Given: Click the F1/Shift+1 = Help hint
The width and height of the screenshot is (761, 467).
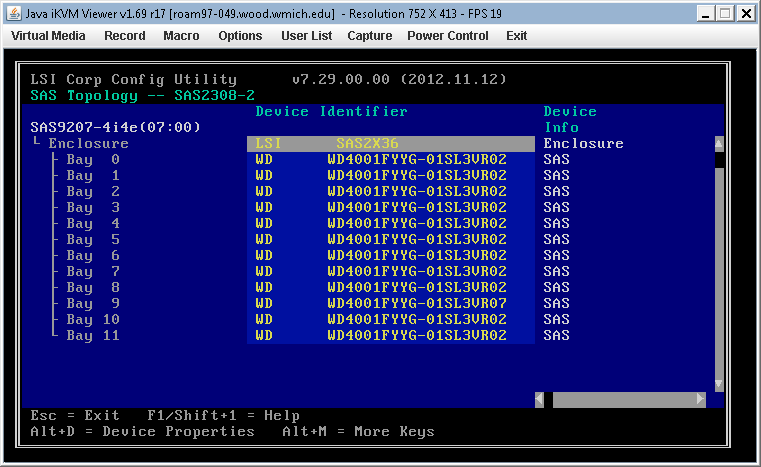Looking at the screenshot, I should click(223, 416).
